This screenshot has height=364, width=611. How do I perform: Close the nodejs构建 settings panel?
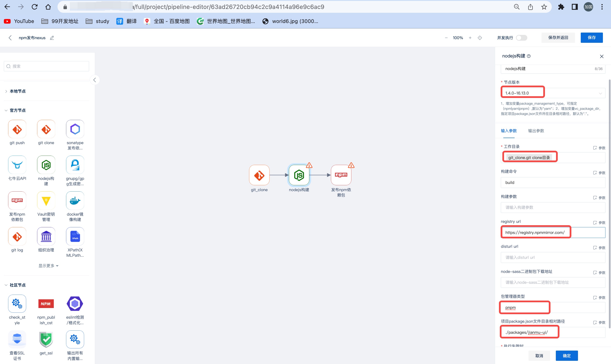[601, 56]
